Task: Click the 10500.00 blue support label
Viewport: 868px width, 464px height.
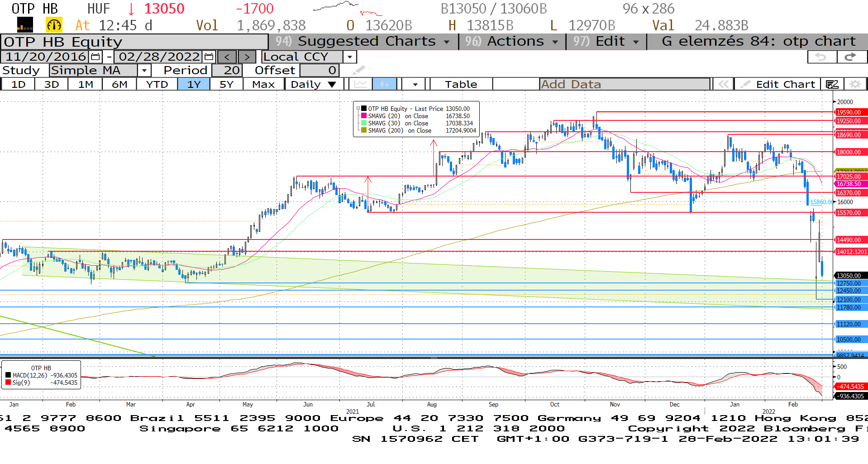Action: (851, 340)
